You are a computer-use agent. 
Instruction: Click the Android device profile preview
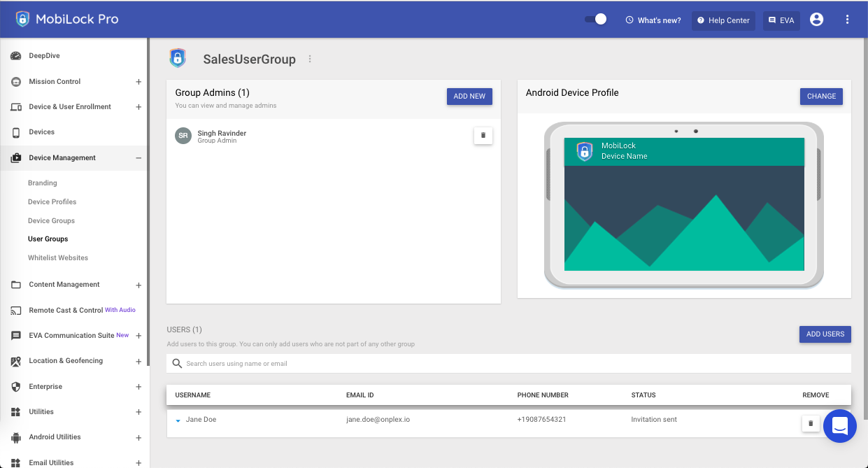[x=684, y=204]
